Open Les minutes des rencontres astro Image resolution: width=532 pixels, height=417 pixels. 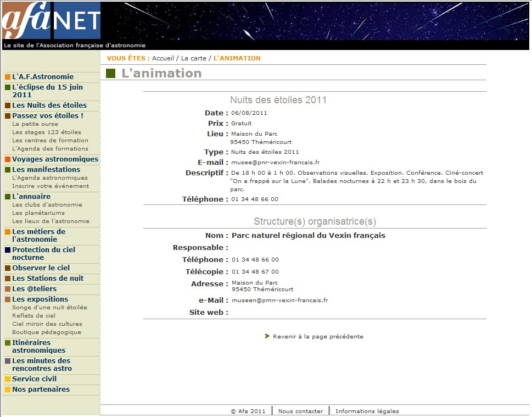(x=42, y=365)
